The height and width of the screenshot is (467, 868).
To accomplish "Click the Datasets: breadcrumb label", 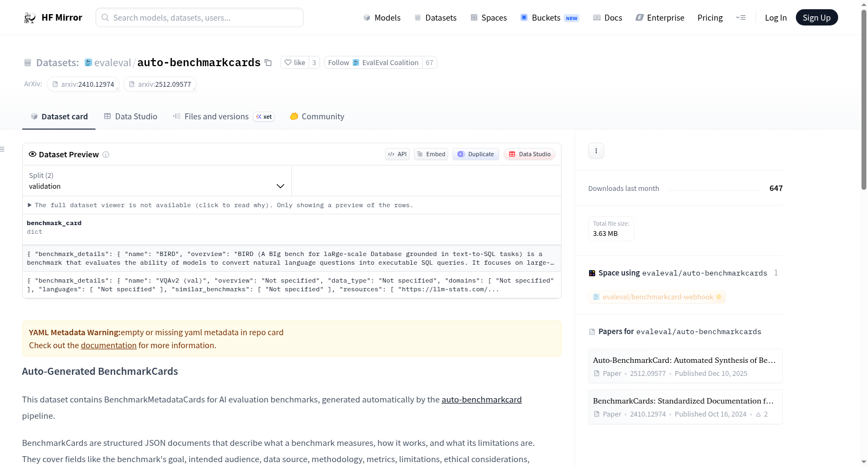I will pos(58,63).
